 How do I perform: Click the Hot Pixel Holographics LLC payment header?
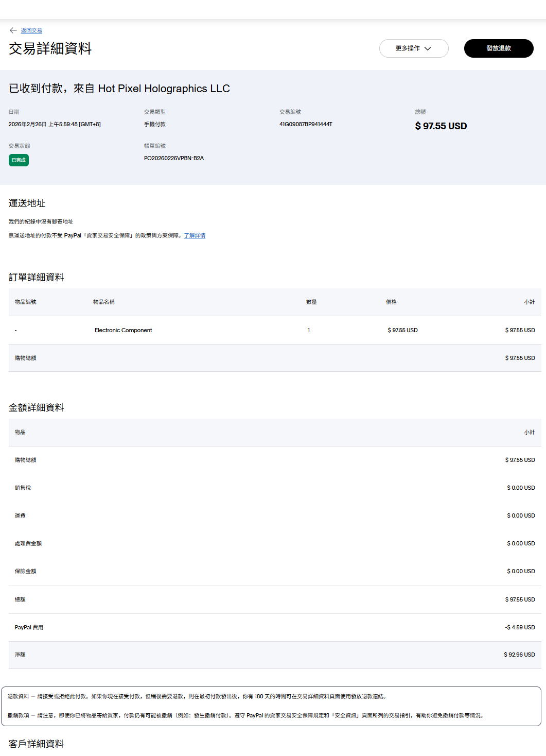coord(119,89)
